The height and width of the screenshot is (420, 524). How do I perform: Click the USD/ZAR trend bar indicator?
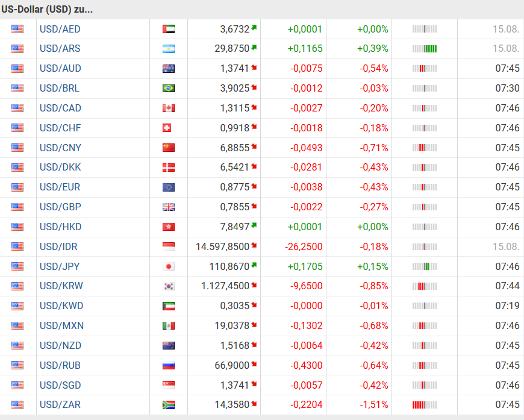[x=425, y=405]
